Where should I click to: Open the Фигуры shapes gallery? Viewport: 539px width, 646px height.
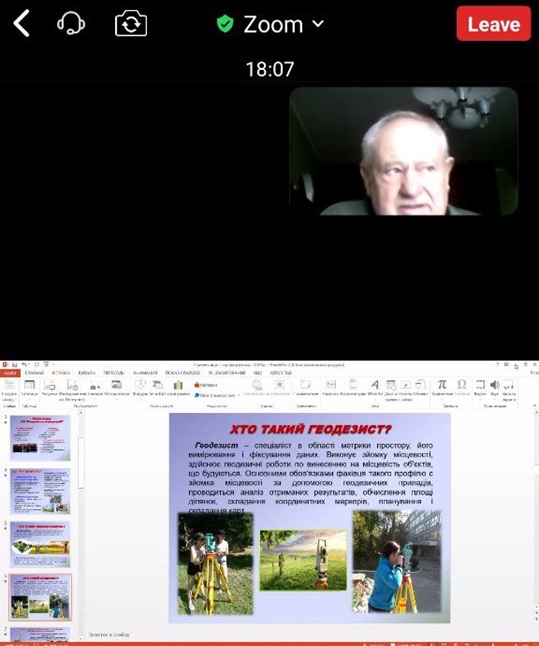click(x=140, y=388)
